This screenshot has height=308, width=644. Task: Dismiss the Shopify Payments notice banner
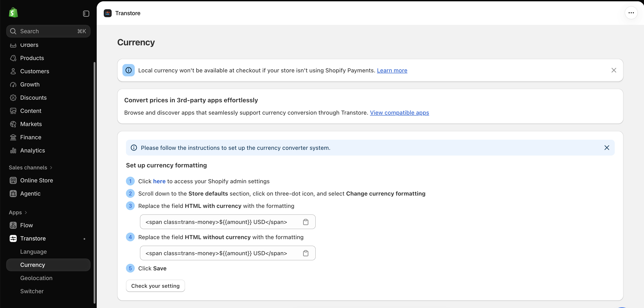coord(614,70)
